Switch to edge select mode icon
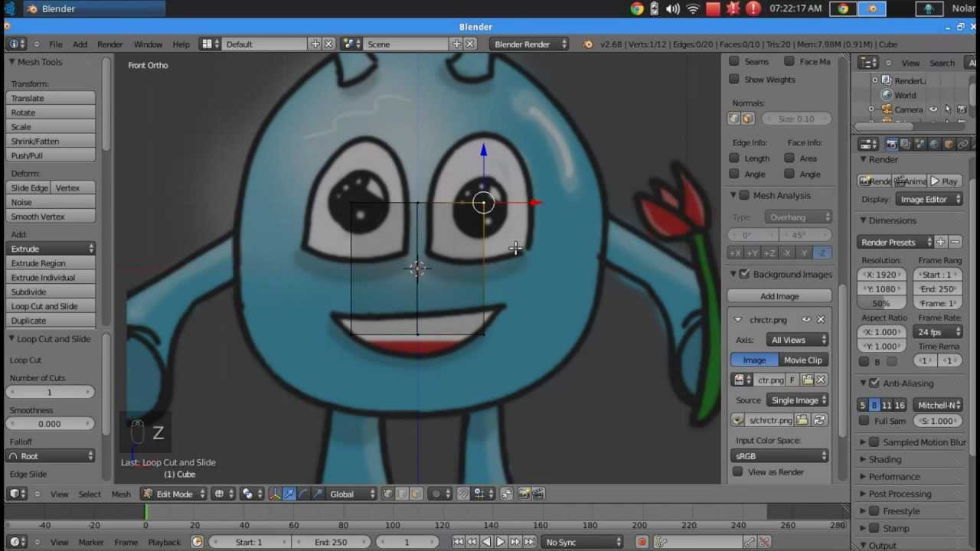Image resolution: width=980 pixels, height=551 pixels. click(402, 494)
